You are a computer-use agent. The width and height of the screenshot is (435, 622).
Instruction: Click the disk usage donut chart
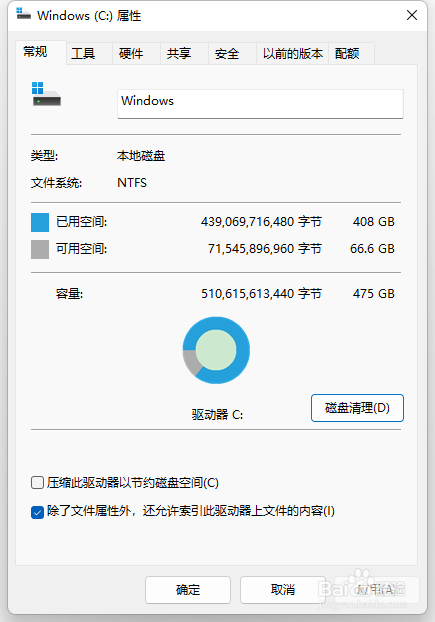(216, 350)
